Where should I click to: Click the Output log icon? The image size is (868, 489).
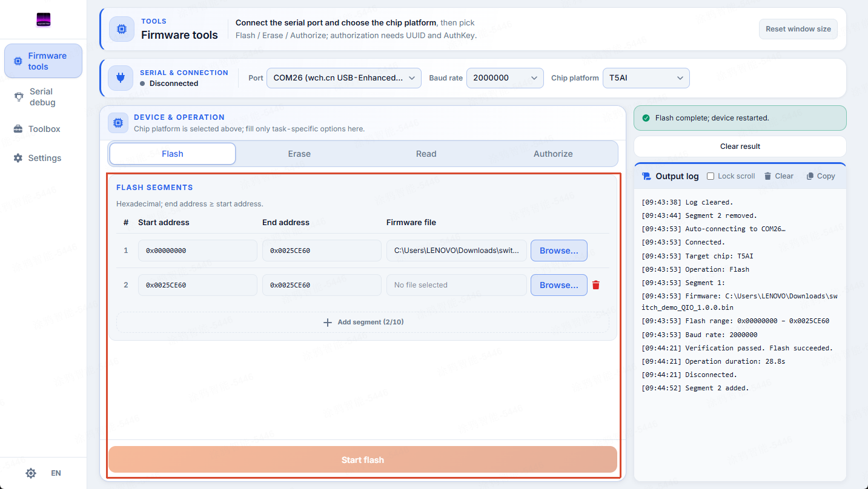coord(646,176)
